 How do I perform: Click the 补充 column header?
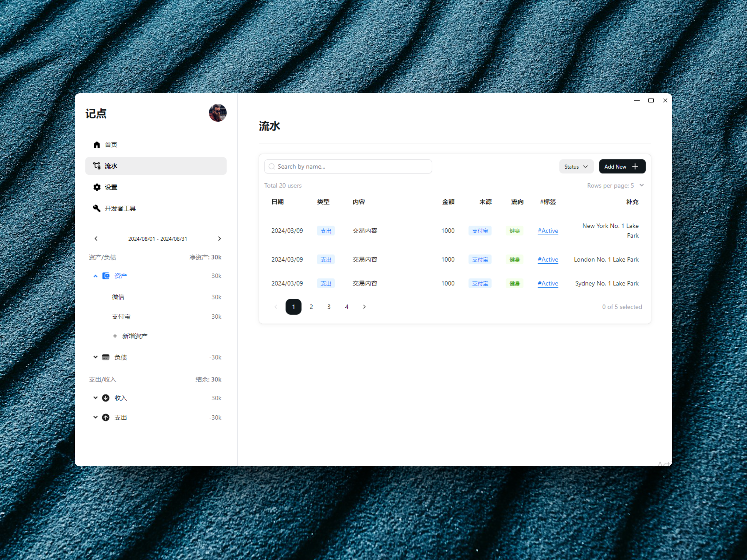coord(632,202)
